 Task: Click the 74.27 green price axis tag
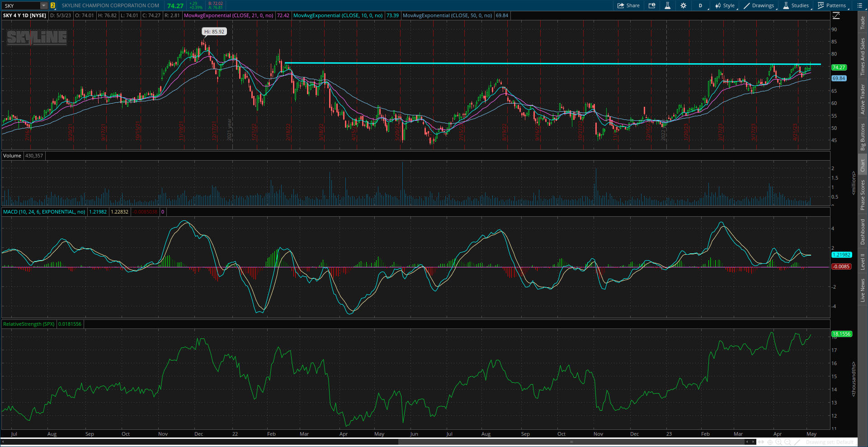tap(839, 67)
